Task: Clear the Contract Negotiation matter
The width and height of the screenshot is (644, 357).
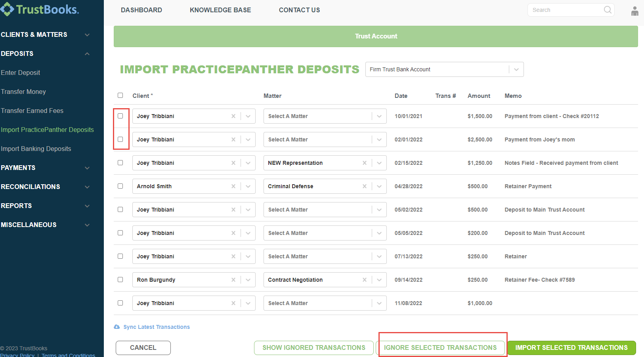Action: [x=365, y=280]
